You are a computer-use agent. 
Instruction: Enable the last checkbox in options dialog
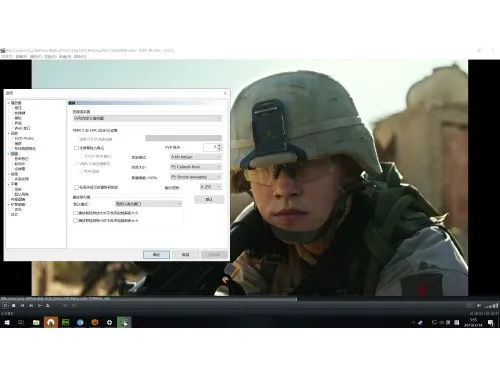click(76, 221)
